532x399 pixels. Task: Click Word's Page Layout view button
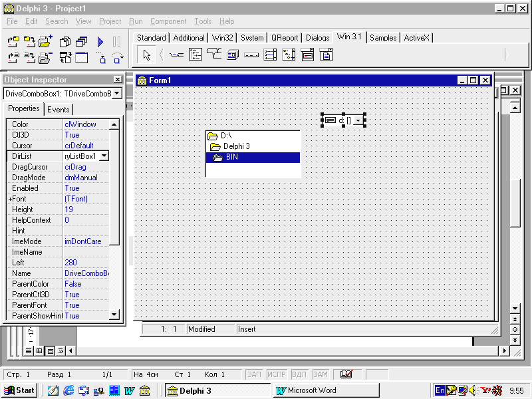pos(51,350)
